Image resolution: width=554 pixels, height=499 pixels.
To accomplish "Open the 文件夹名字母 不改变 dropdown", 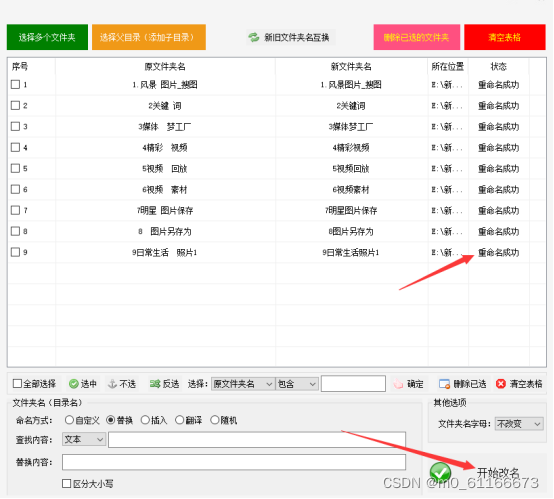I will [519, 424].
